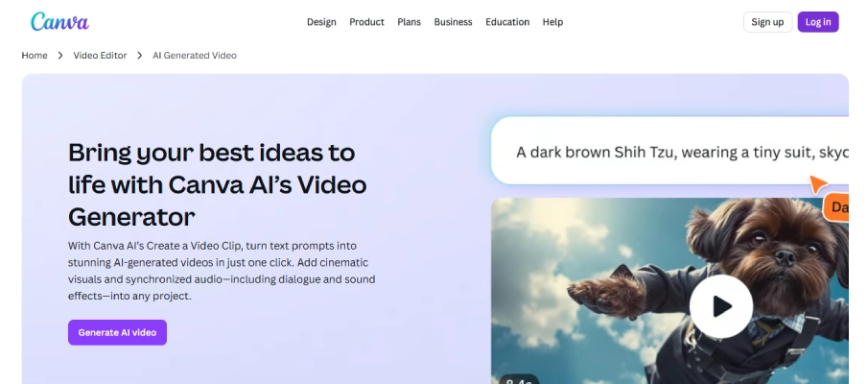Click chevron after Video Editor breadcrumb
This screenshot has width=868, height=384.
click(139, 56)
